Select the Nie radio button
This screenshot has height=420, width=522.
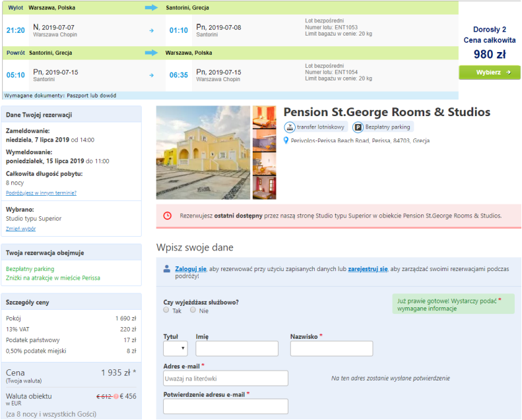[193, 310]
